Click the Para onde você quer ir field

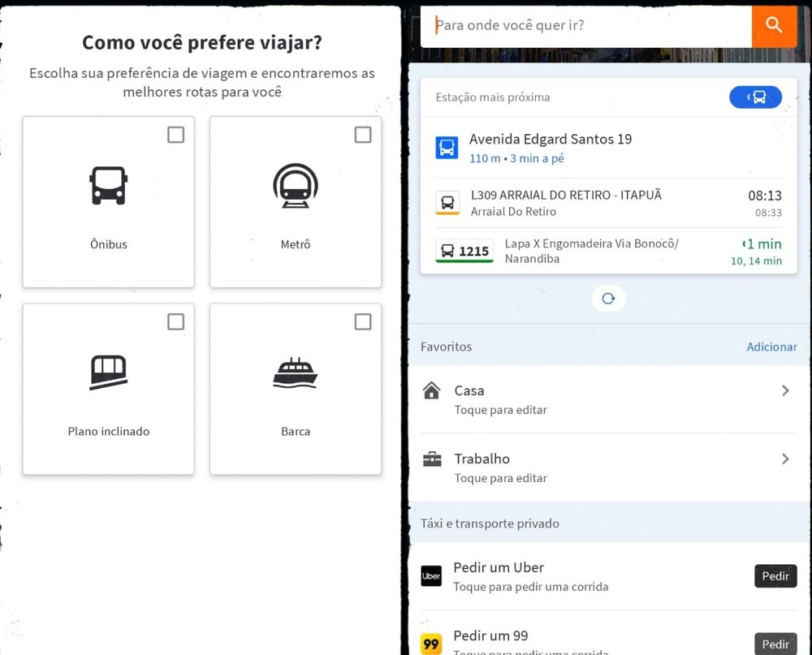pos(585,26)
